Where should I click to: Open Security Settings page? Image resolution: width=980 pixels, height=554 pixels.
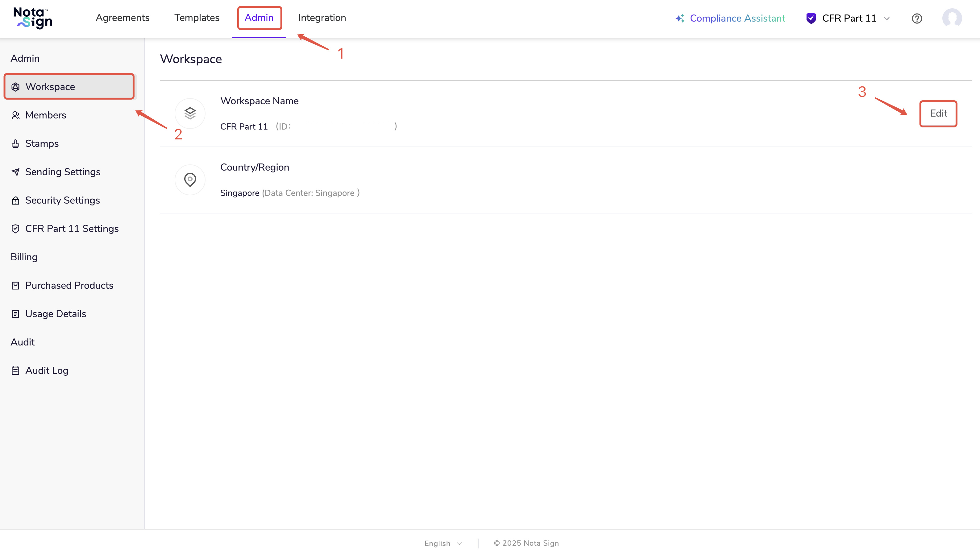(x=62, y=200)
